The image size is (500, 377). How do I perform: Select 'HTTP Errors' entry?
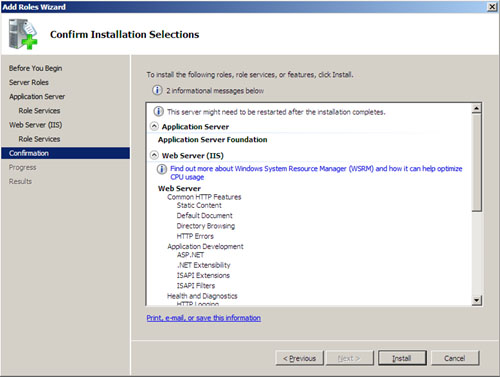[195, 236]
